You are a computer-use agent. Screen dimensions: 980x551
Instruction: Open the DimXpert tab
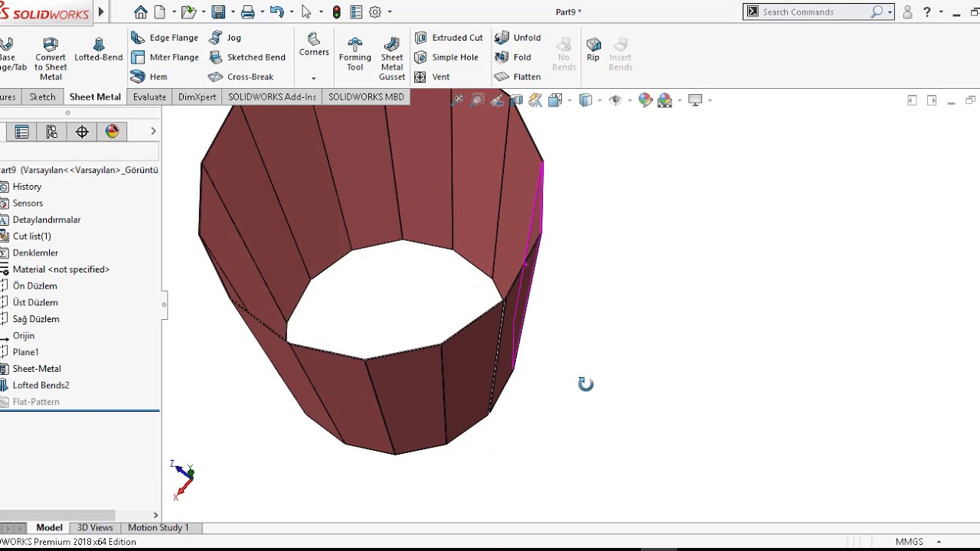pyautogui.click(x=197, y=97)
